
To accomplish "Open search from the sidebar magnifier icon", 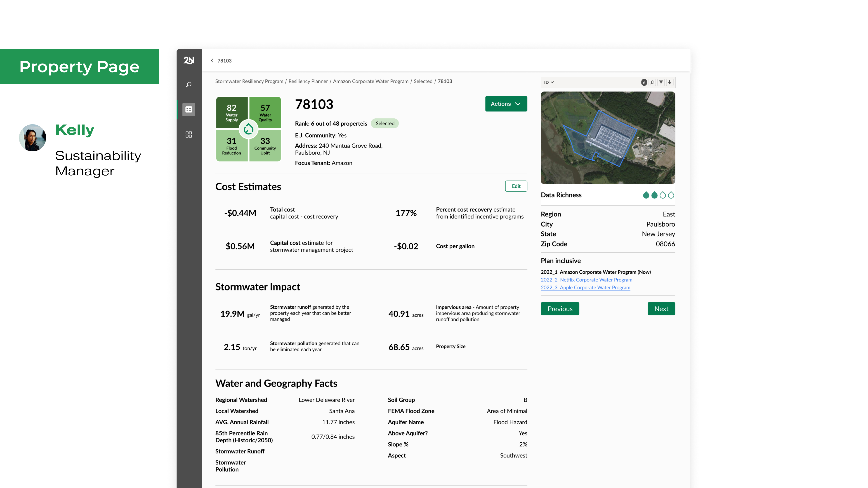I will 189,84.
